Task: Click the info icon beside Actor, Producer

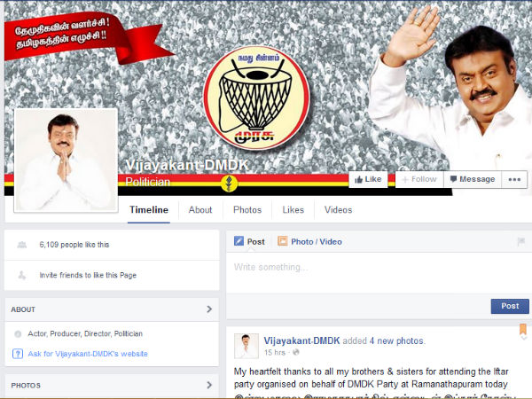Action: point(18,334)
